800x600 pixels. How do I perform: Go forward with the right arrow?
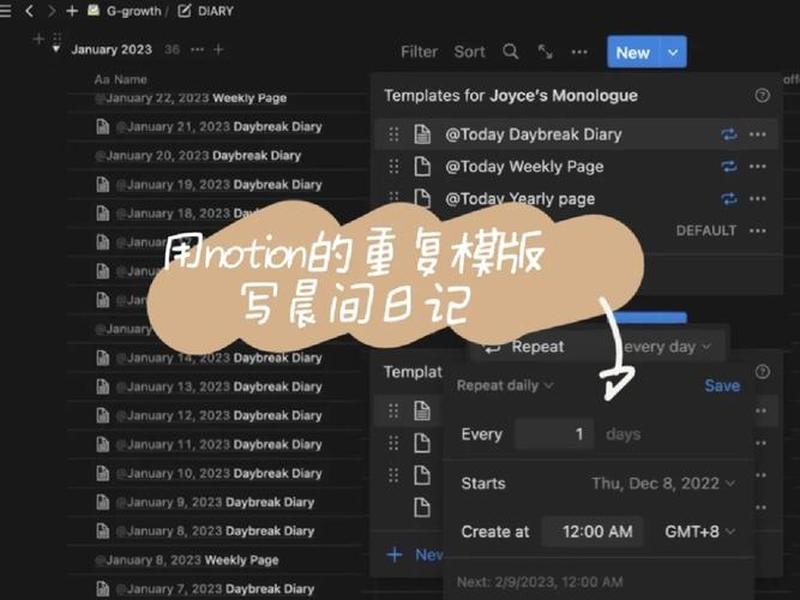[51, 11]
